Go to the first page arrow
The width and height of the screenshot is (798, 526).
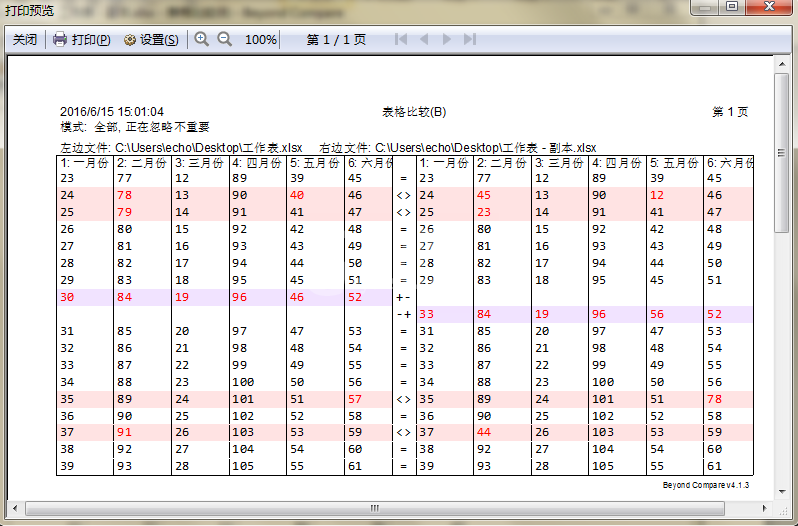click(x=401, y=39)
